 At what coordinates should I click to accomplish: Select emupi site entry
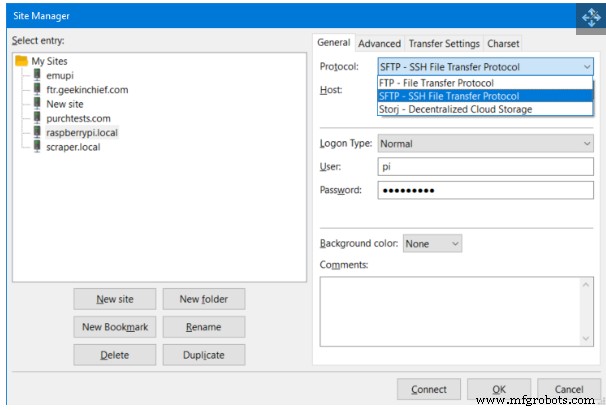tap(60, 75)
